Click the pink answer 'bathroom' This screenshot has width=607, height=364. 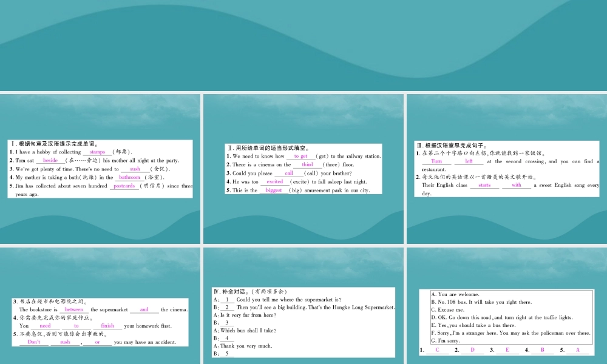click(129, 177)
